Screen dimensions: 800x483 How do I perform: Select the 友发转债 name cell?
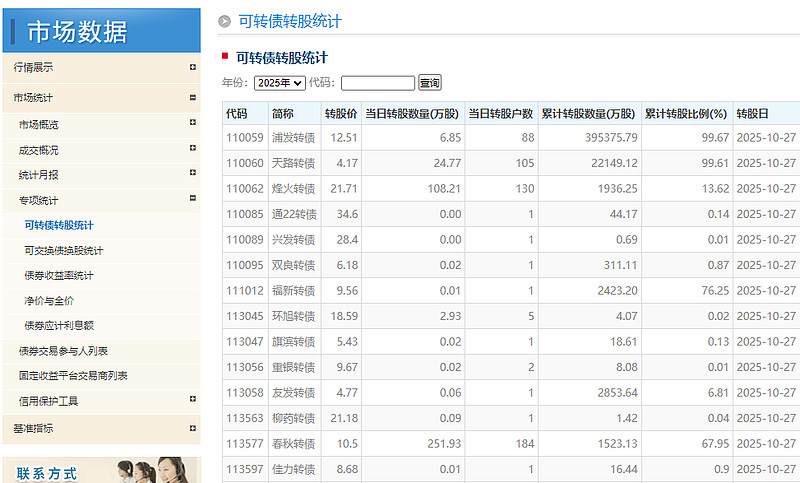pyautogui.click(x=293, y=393)
